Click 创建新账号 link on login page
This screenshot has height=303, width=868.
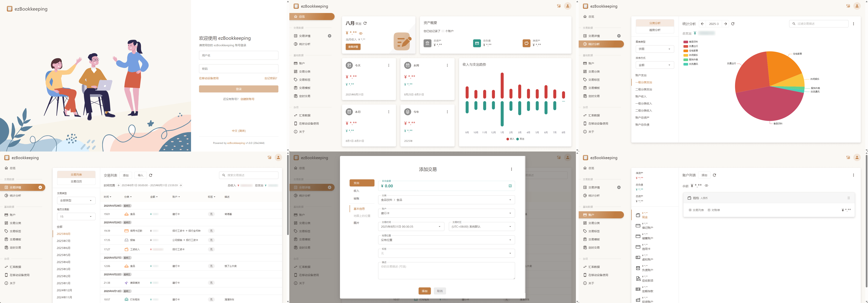(247, 99)
